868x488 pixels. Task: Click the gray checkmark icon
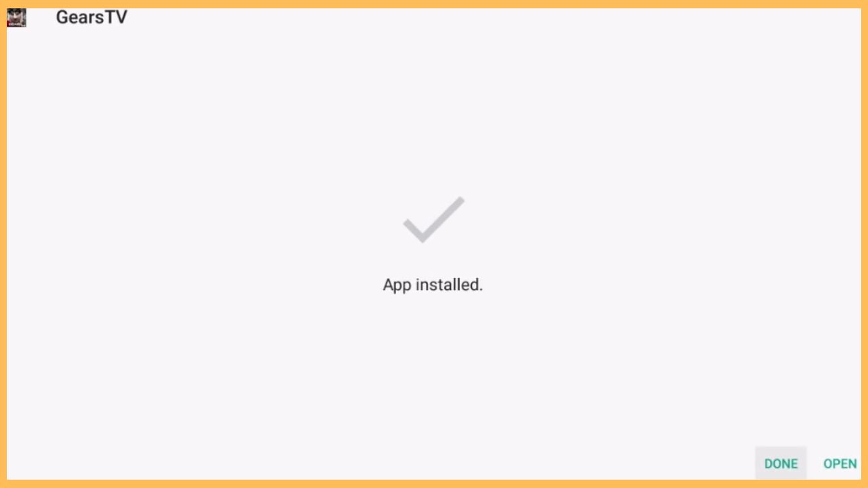click(x=433, y=219)
